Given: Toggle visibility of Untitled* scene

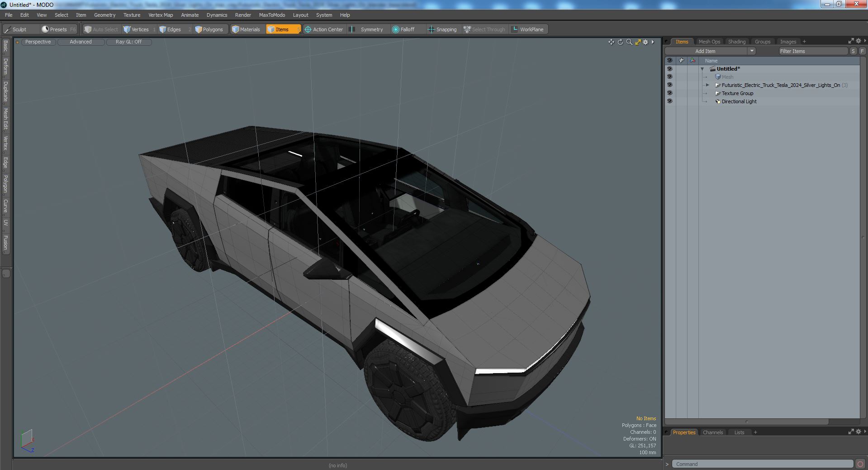Looking at the screenshot, I should click(669, 69).
